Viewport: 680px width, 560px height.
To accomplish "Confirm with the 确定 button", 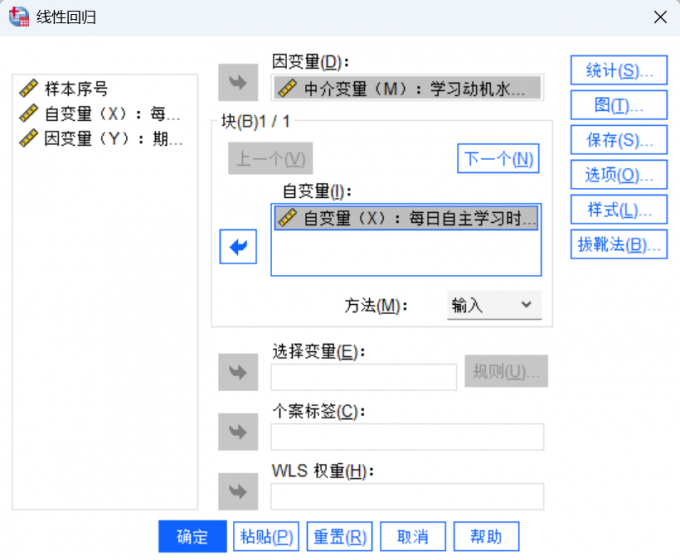I will (x=192, y=536).
